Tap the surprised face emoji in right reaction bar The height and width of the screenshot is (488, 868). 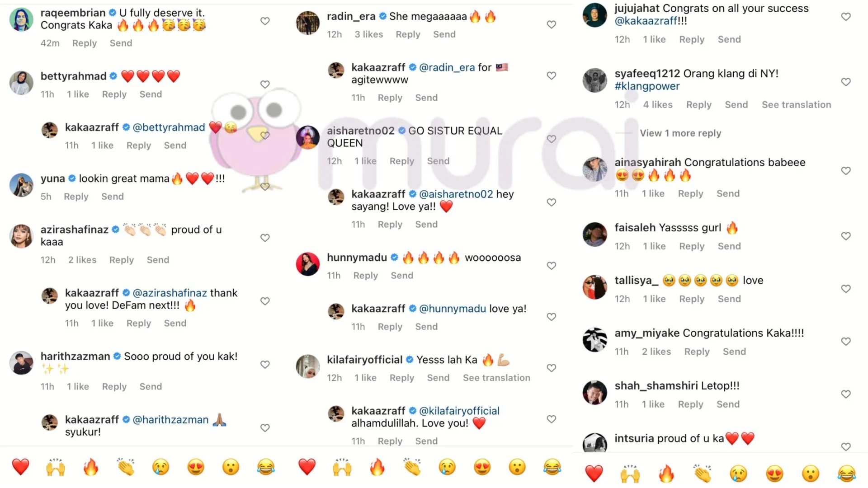click(810, 474)
